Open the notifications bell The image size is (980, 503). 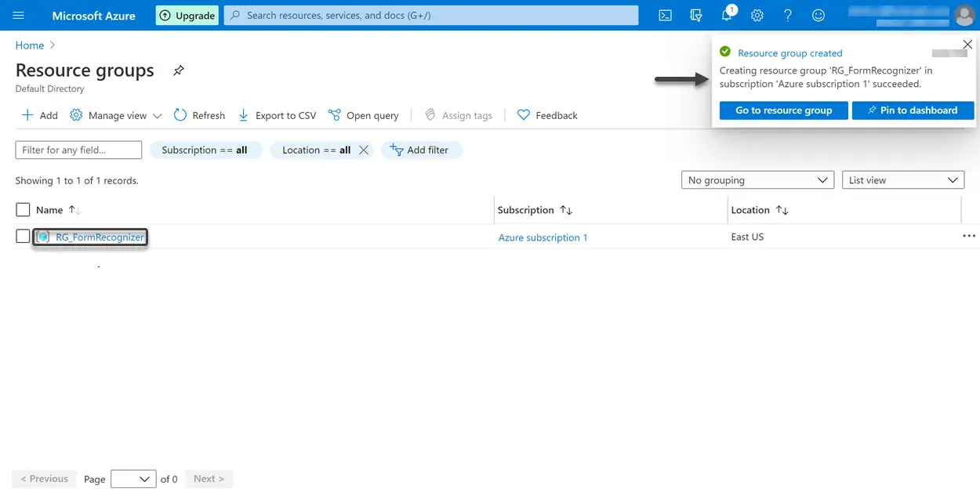click(x=727, y=16)
